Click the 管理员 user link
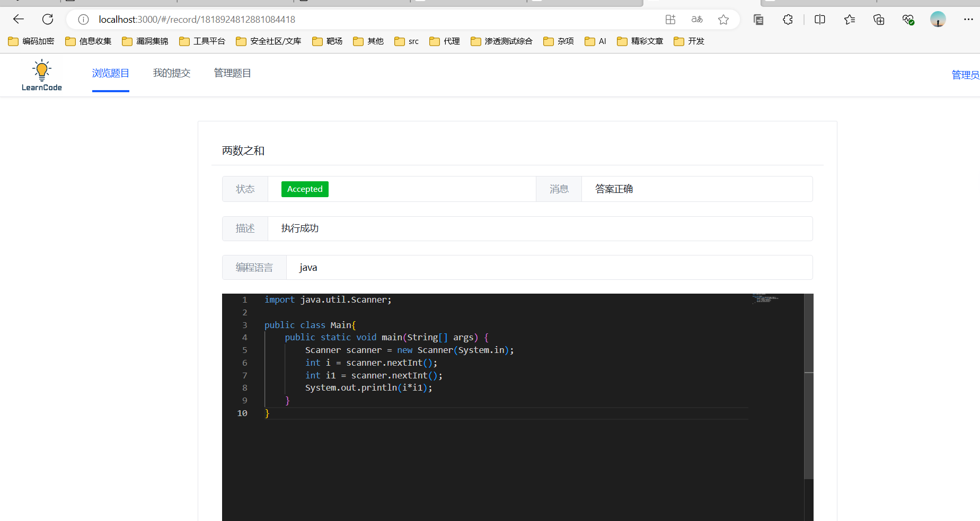Image resolution: width=980 pixels, height=521 pixels. click(965, 75)
